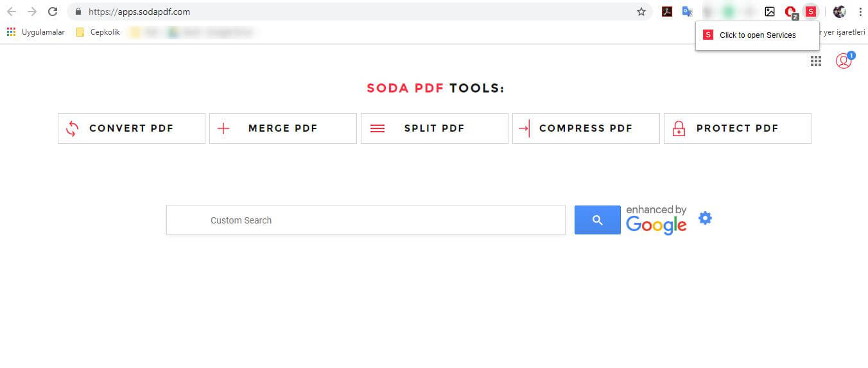Open search settings gear icon

(705, 218)
